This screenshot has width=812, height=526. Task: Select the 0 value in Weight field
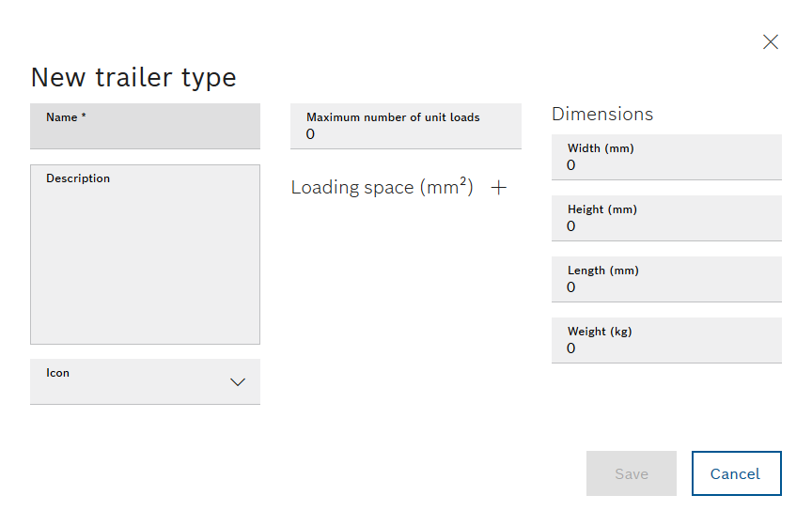570,348
